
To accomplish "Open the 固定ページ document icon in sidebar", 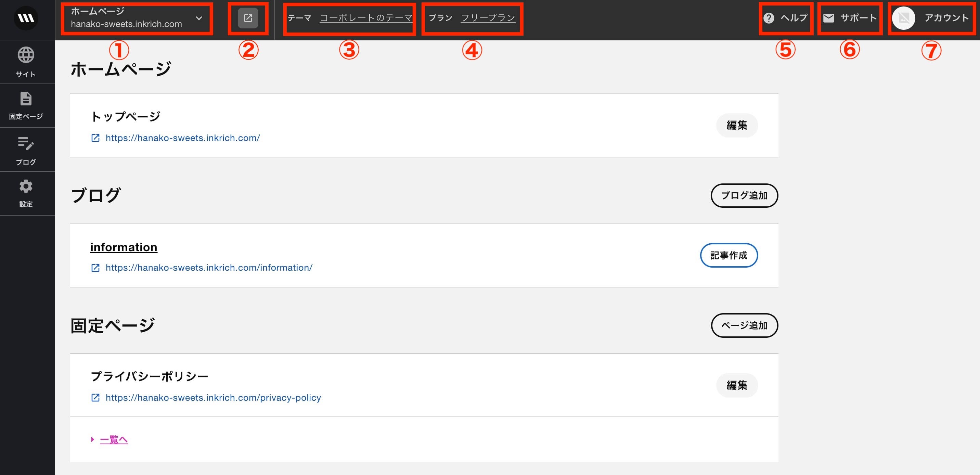I will (26, 99).
